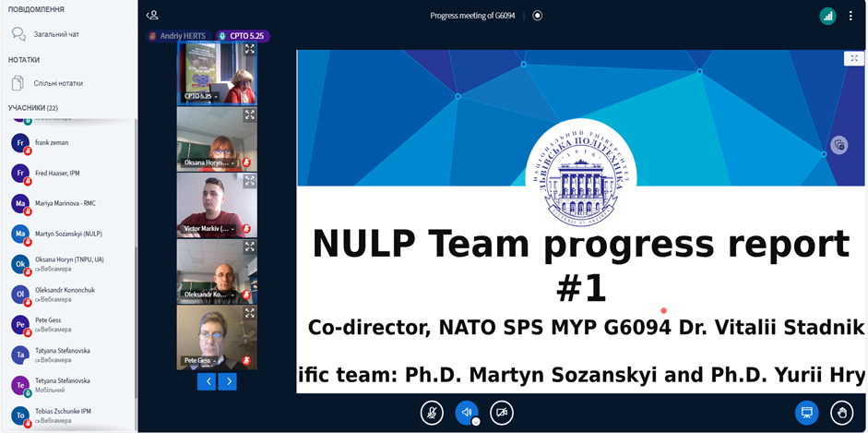Toggle microphone mute button
This screenshot has width=868, height=433.
click(432, 413)
